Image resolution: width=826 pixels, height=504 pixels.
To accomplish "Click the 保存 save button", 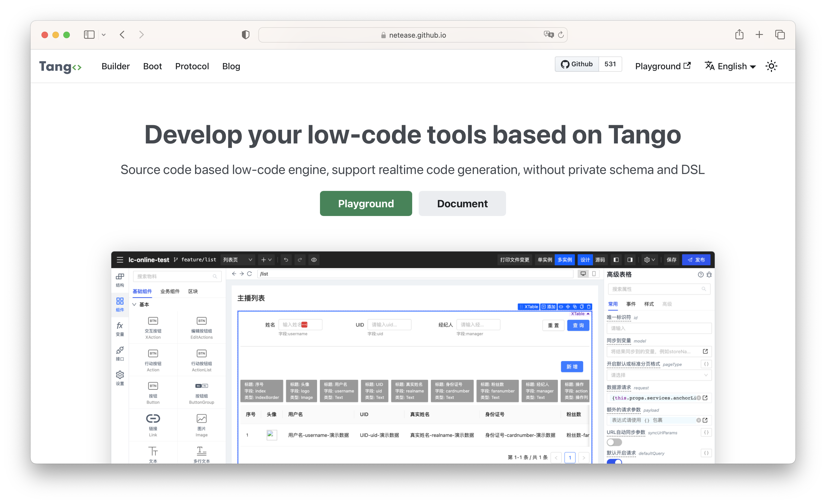I will point(671,260).
